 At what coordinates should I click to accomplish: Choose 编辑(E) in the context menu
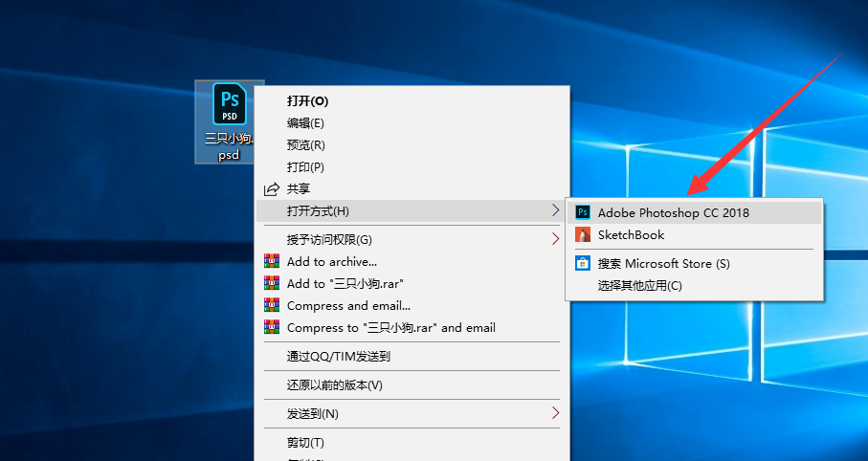pyautogui.click(x=305, y=122)
